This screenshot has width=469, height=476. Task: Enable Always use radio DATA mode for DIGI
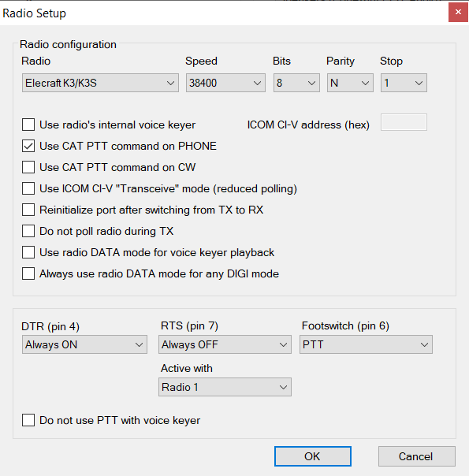[28, 273]
